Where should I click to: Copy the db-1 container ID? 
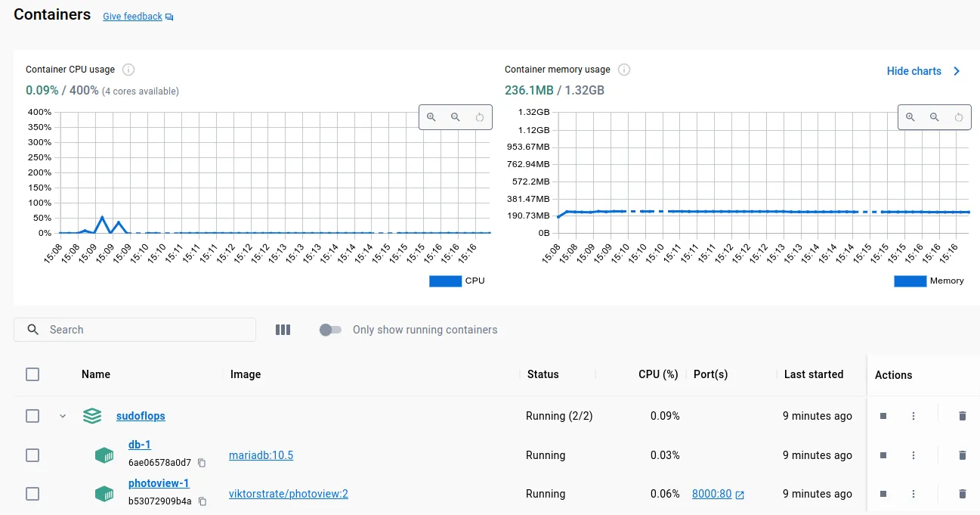click(202, 463)
